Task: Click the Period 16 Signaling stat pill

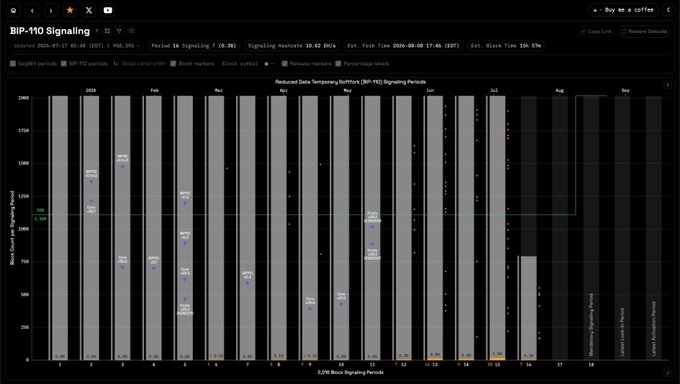Action: point(193,46)
